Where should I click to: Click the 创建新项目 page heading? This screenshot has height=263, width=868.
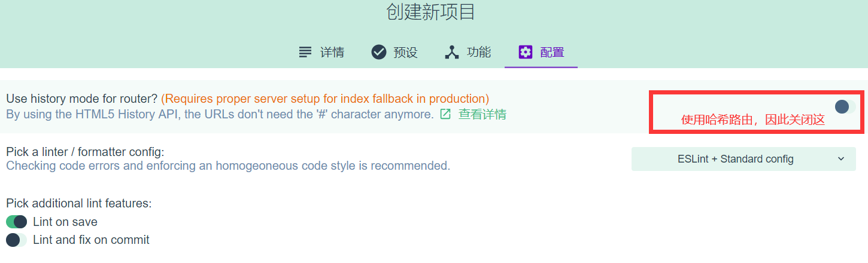point(431,12)
